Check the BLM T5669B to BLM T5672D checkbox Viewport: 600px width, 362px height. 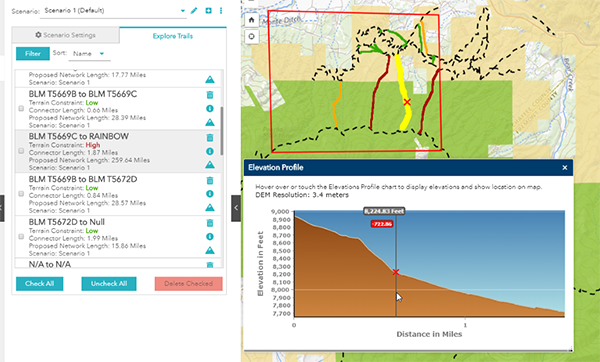pos(21,194)
